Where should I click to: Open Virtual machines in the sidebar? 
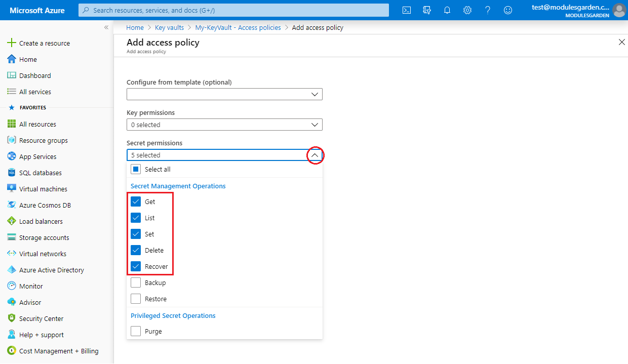[x=43, y=189]
